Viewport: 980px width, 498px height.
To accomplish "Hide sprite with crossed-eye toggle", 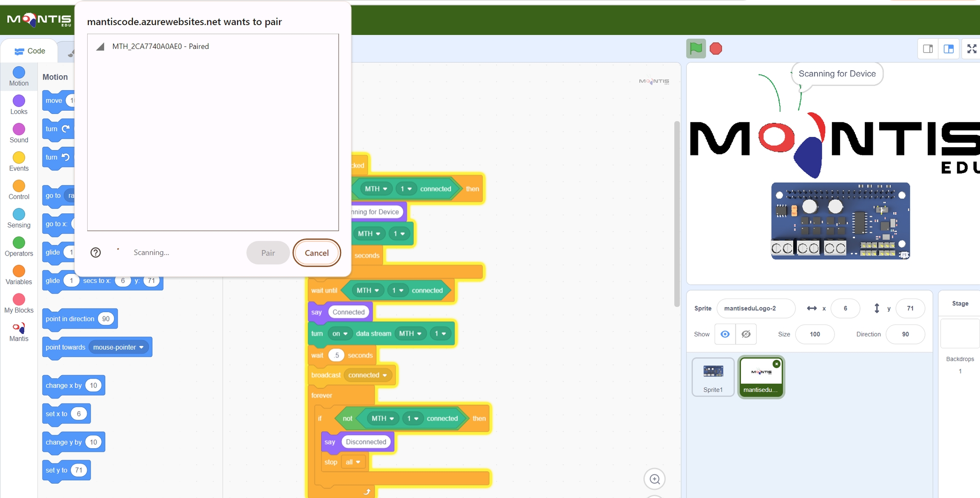I will (x=746, y=334).
